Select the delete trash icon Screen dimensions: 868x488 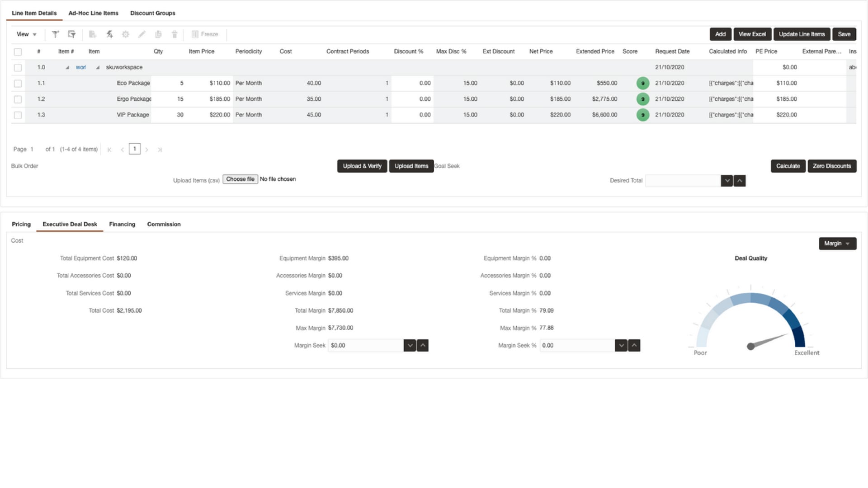[175, 34]
